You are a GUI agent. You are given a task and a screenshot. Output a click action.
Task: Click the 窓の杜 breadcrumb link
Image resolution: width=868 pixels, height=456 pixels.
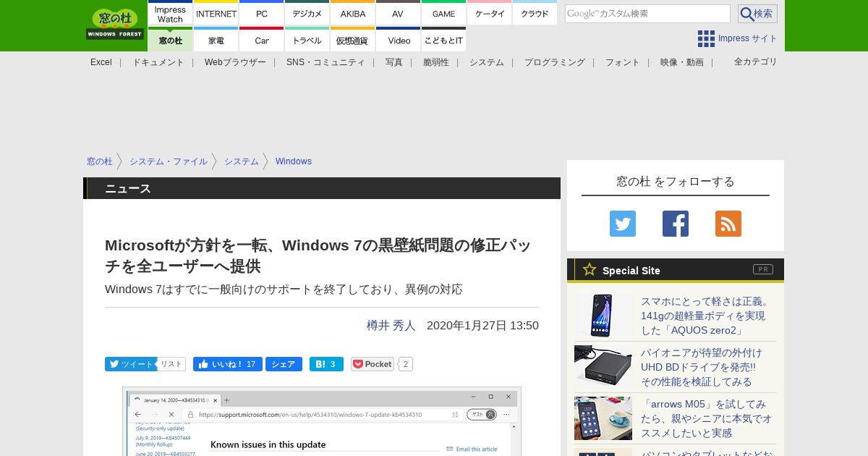(x=100, y=161)
